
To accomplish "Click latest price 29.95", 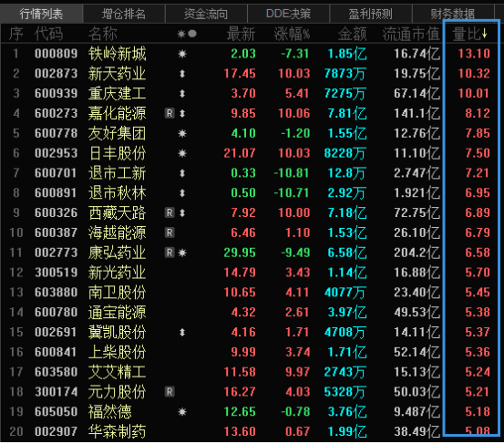I will click(240, 253).
